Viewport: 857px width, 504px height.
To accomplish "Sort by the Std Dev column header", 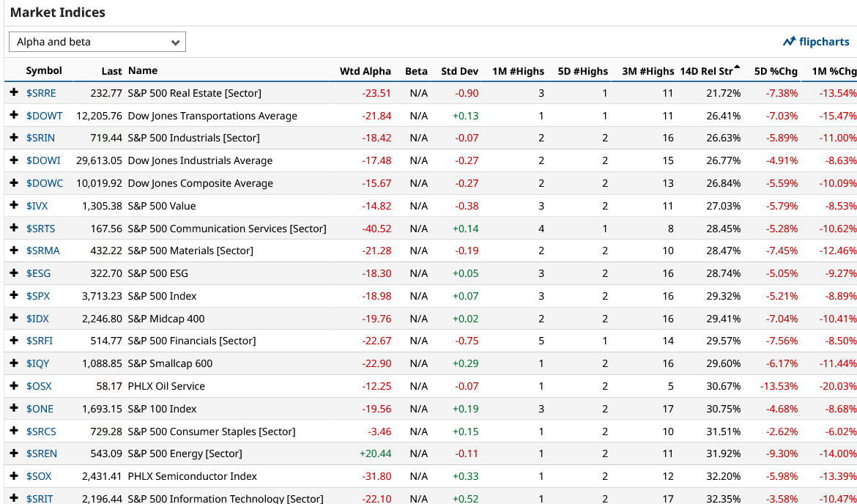I will click(x=459, y=71).
